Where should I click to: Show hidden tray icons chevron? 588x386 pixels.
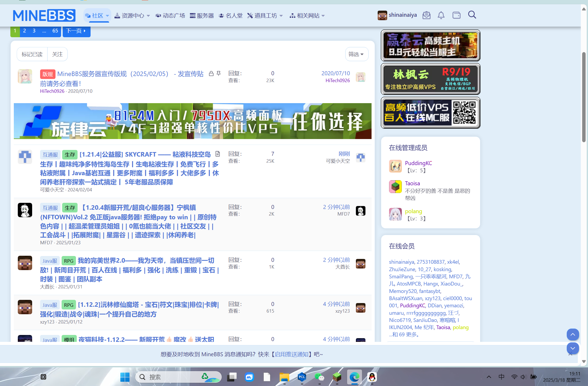[489, 377]
